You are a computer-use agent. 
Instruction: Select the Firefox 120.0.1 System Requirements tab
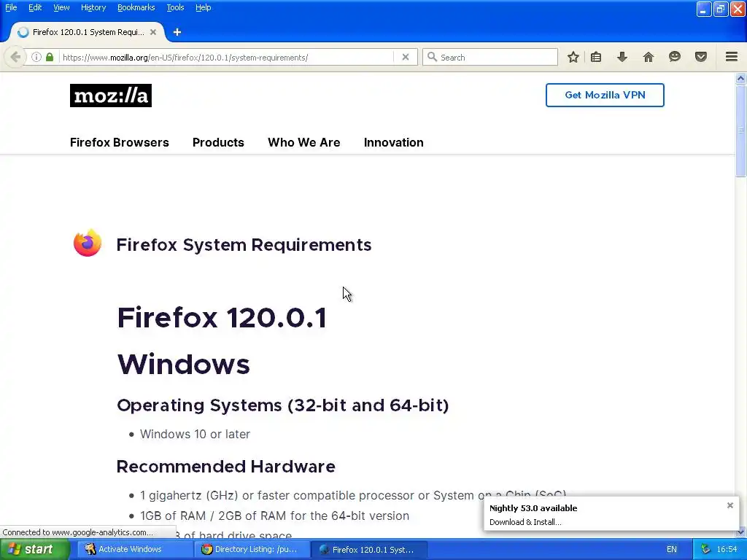pos(88,32)
